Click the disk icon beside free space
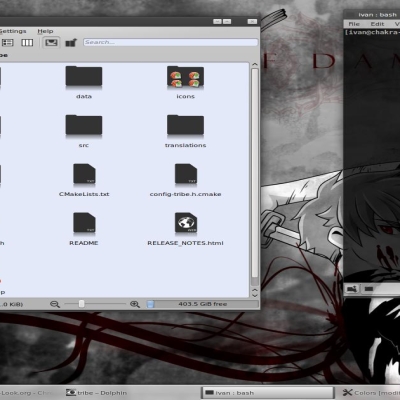 coord(150,304)
